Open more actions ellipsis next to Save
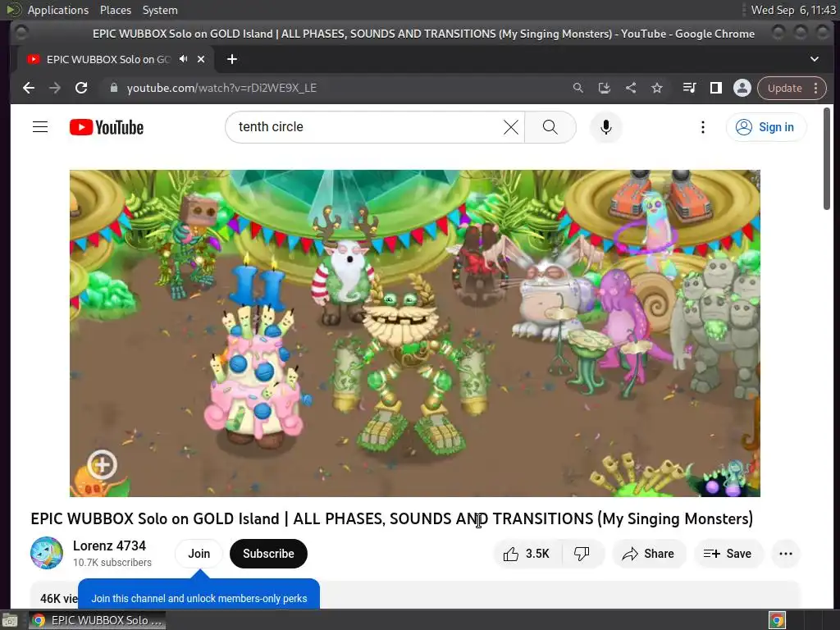This screenshot has height=630, width=840. click(x=786, y=554)
